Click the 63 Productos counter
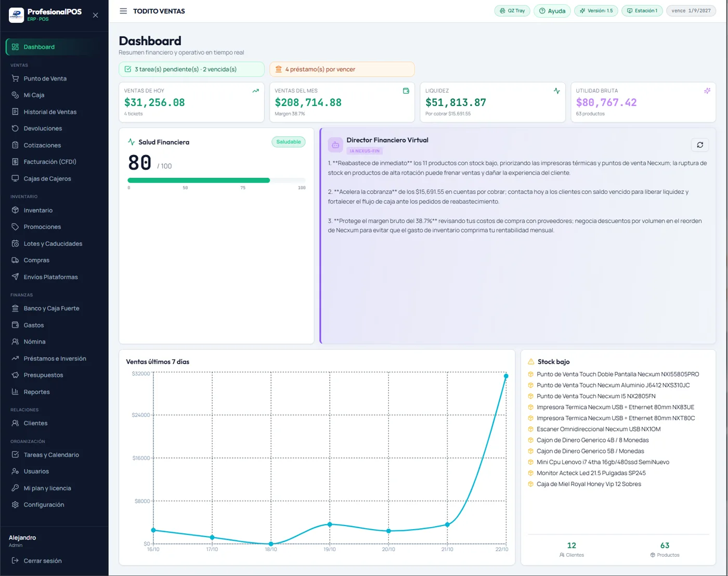 (665, 550)
